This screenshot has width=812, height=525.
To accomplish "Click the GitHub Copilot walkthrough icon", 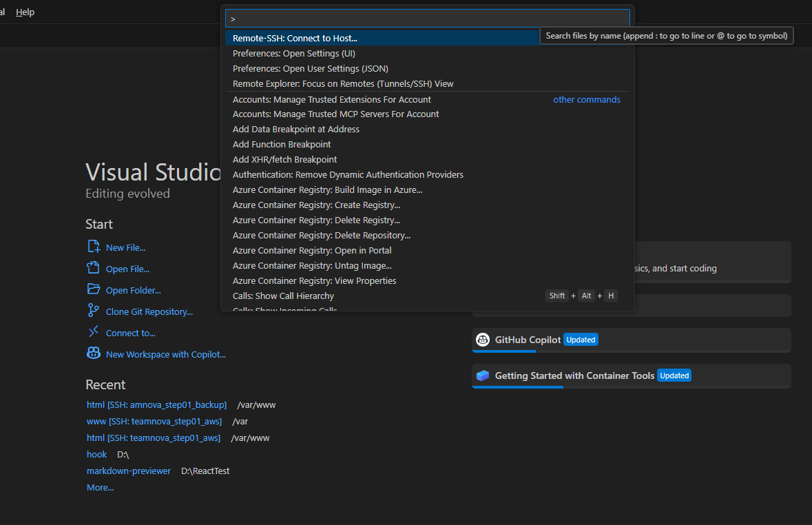I will pos(483,340).
